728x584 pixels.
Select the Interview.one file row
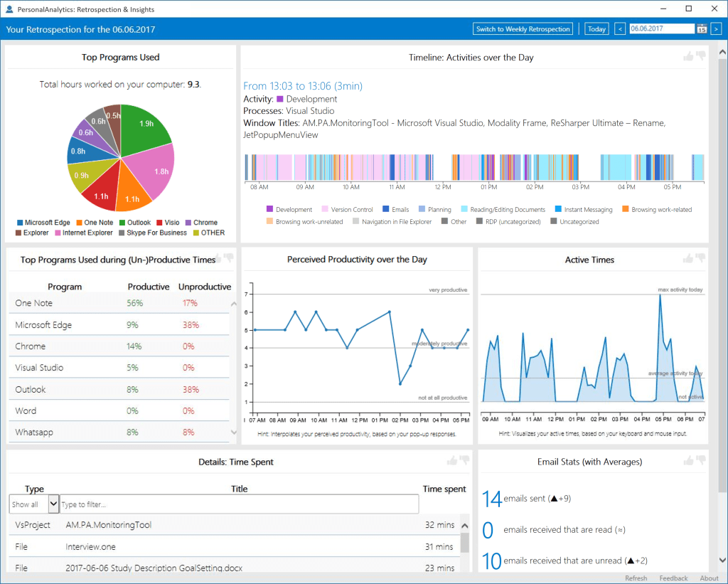coord(235,546)
